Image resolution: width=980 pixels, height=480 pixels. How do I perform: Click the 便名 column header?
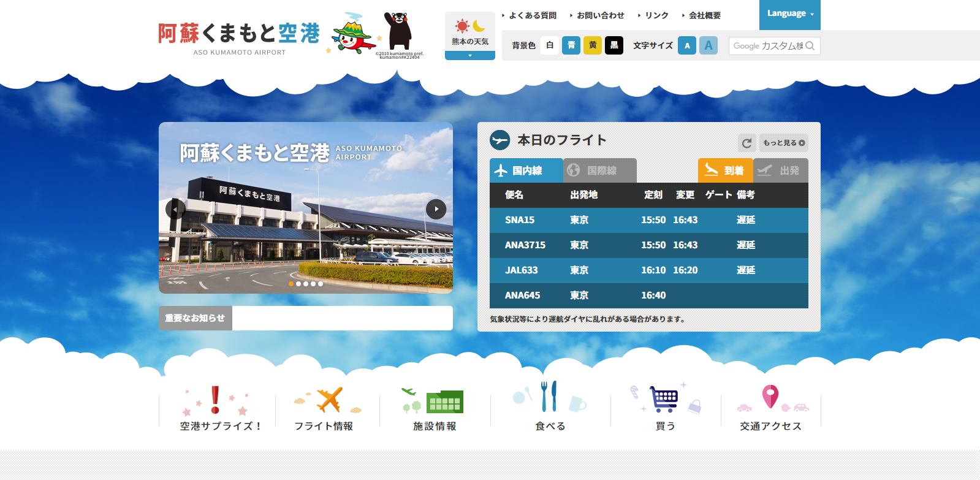tap(514, 195)
